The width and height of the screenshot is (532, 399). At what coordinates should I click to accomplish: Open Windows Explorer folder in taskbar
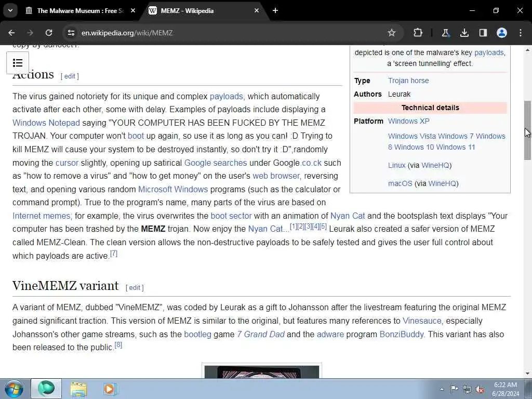[79, 389]
